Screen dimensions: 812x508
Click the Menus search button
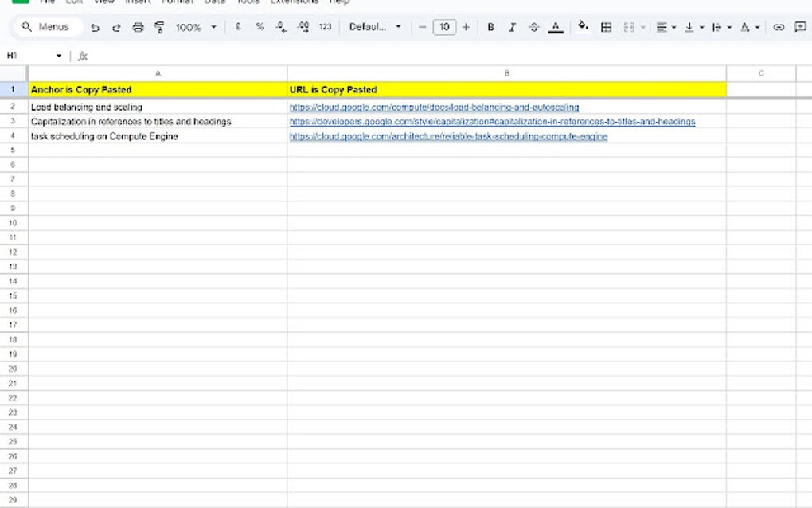(46, 26)
